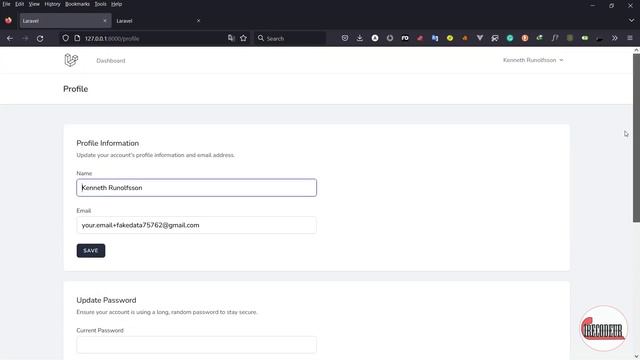Bookmark this page with the star icon
640x360 pixels.
pos(244,38)
